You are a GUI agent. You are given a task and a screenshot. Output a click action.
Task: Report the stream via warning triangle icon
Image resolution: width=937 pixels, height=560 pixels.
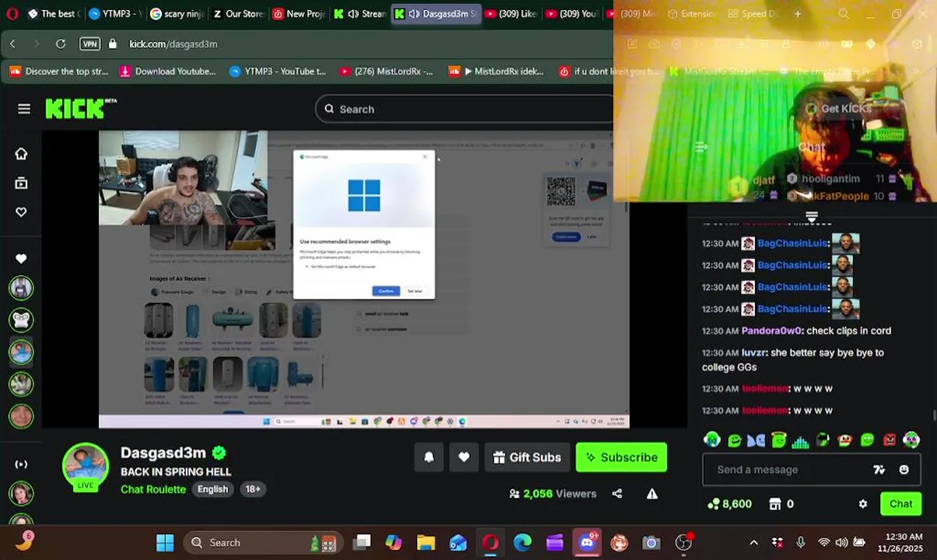coord(652,493)
